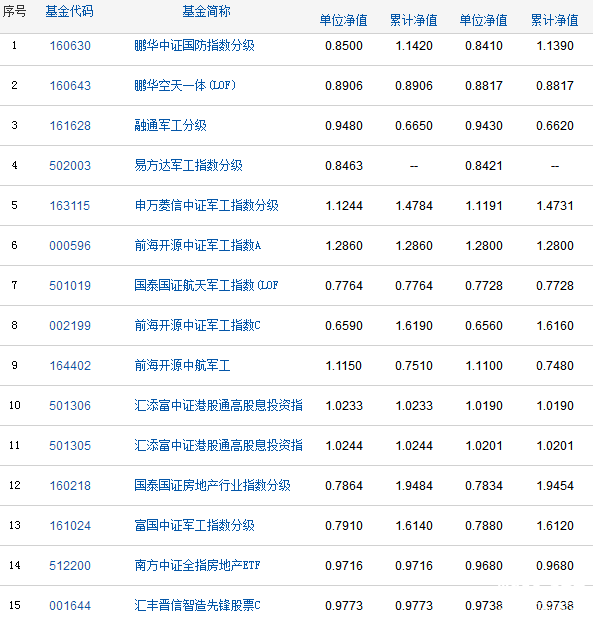Open fund 国泰国证房地产行业指数分级

pos(212,486)
